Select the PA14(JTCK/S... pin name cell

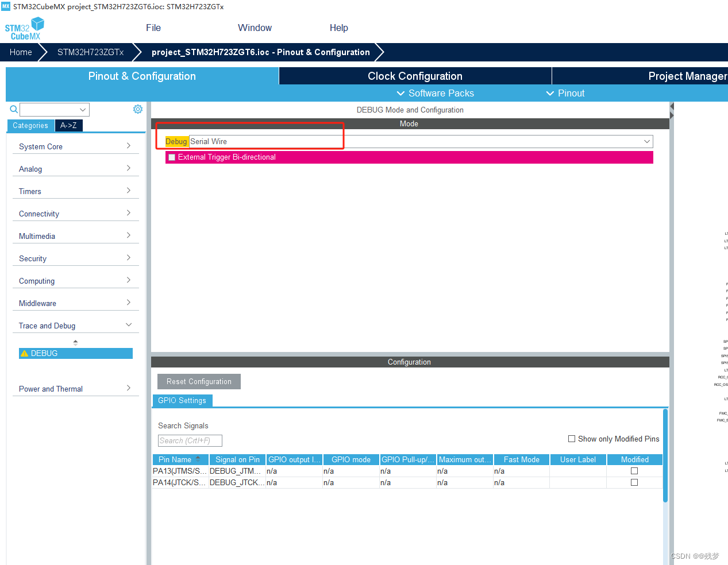(180, 482)
